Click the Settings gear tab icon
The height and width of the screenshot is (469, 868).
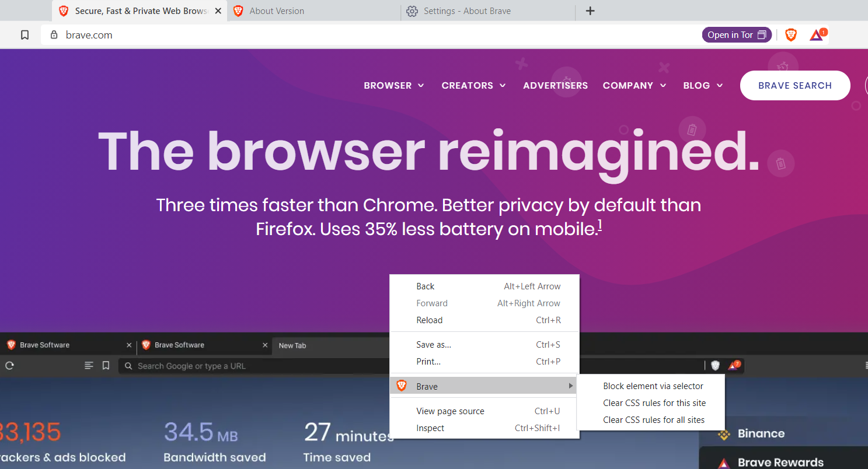(412, 11)
